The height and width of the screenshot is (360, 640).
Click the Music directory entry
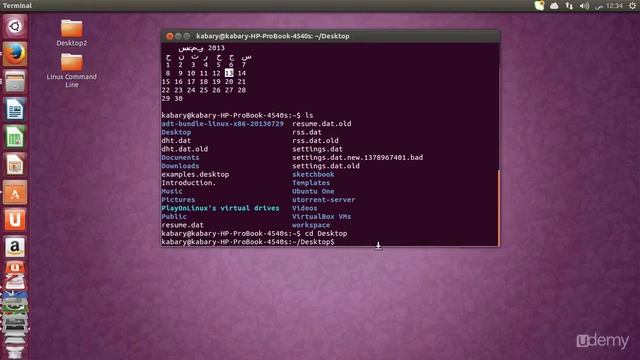coord(172,191)
